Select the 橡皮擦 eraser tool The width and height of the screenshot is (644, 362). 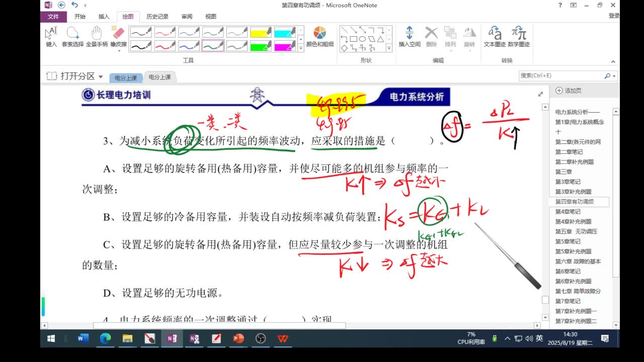(x=118, y=35)
